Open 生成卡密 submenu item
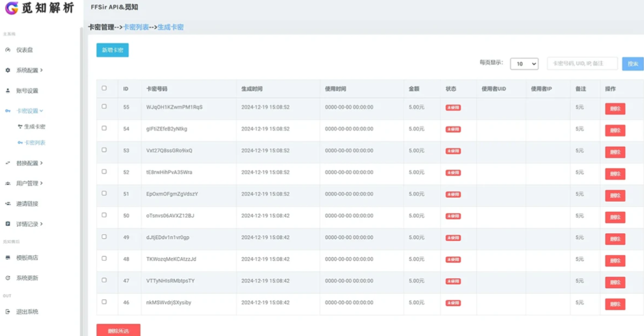 click(x=34, y=127)
